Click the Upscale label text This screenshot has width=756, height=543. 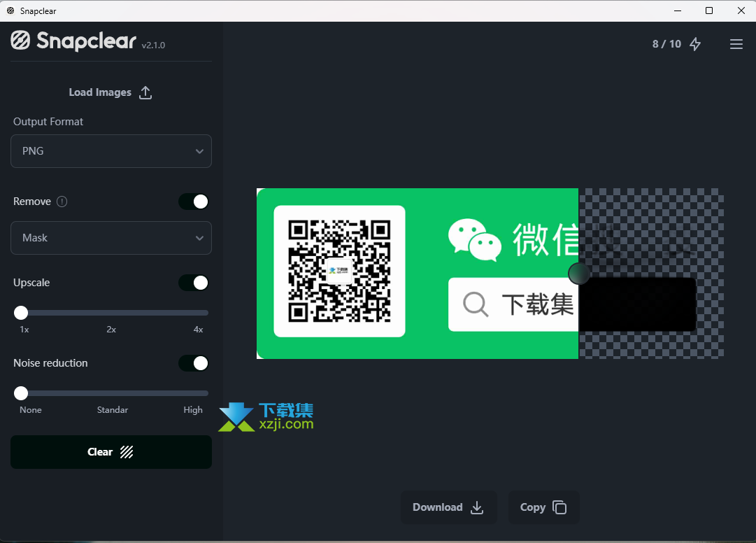click(31, 283)
